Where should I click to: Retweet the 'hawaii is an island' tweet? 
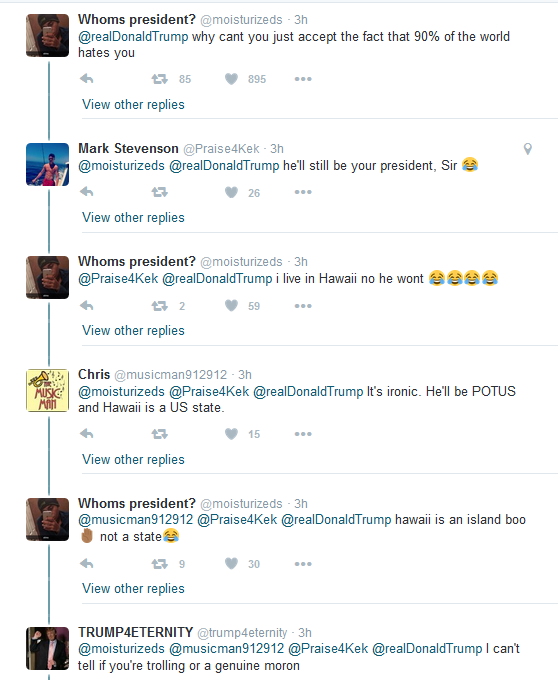pyautogui.click(x=159, y=564)
